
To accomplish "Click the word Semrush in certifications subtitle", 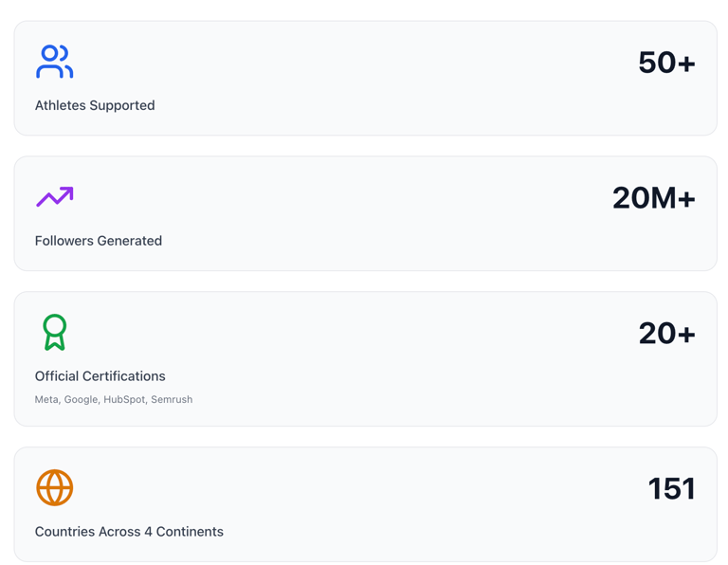I will click(172, 400).
